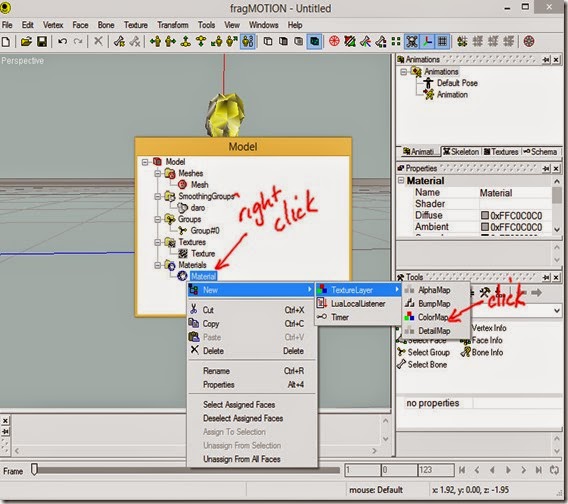This screenshot has height=504, width=568.
Task: Toggle the skeleton display toolbar button
Action: click(412, 41)
